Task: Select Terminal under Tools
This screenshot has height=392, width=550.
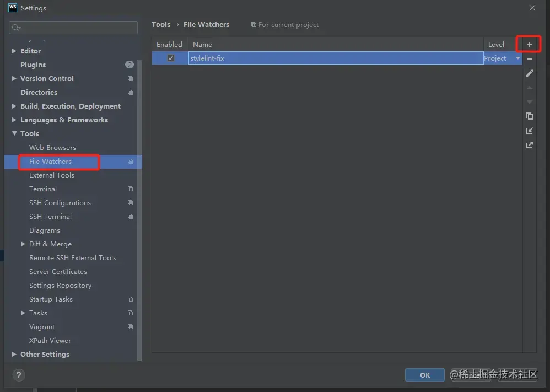Action: point(43,189)
